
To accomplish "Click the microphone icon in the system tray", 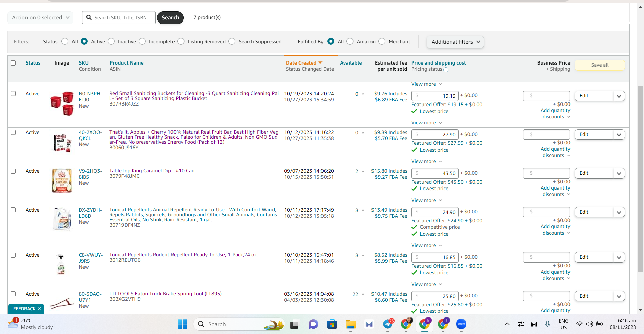I will 547,324.
